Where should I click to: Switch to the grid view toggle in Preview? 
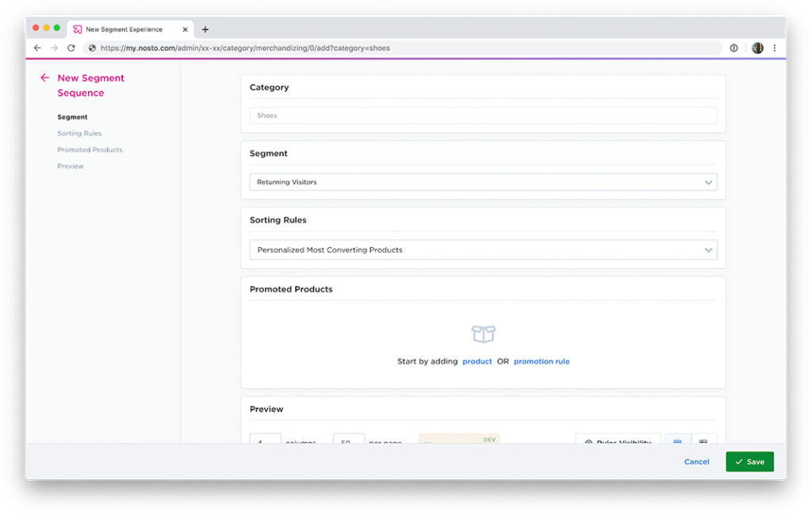pos(677,441)
